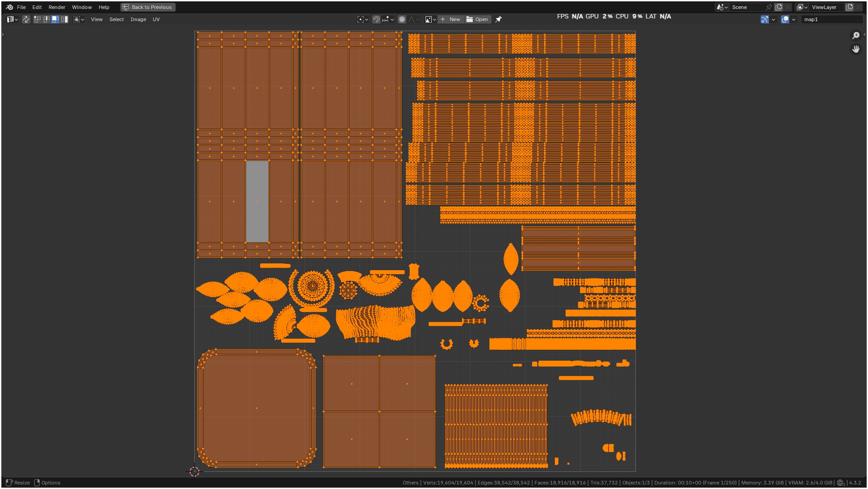Open the editor type dropdown

click(12, 19)
